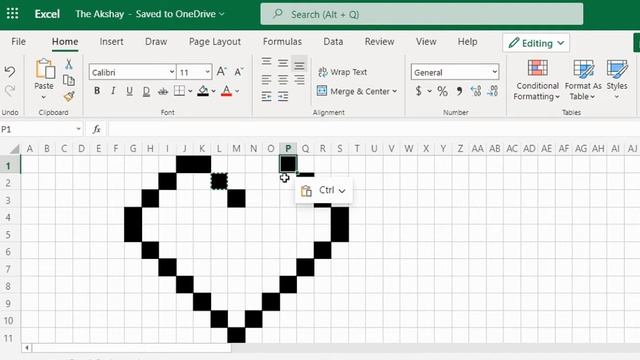Align text right
Screen dimensions: 640x360
[299, 80]
